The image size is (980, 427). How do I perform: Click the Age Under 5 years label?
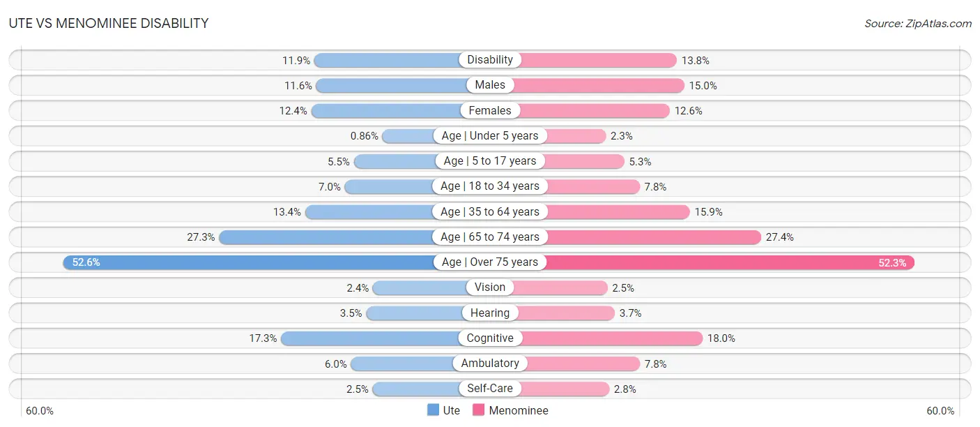490,135
